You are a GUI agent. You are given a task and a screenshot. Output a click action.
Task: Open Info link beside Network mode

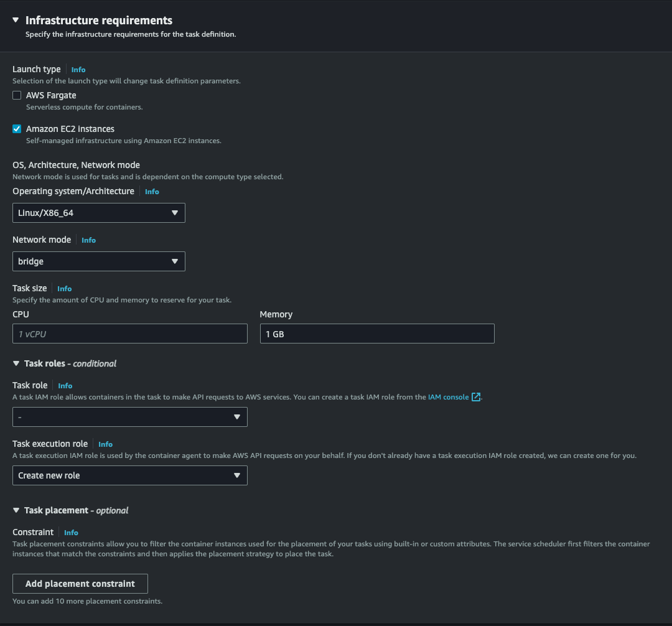(x=89, y=240)
